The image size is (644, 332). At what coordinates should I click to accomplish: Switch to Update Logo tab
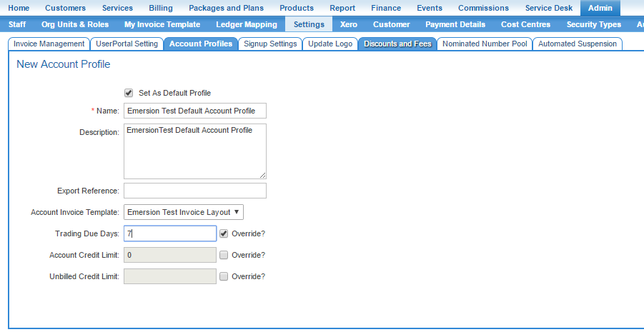click(x=330, y=44)
